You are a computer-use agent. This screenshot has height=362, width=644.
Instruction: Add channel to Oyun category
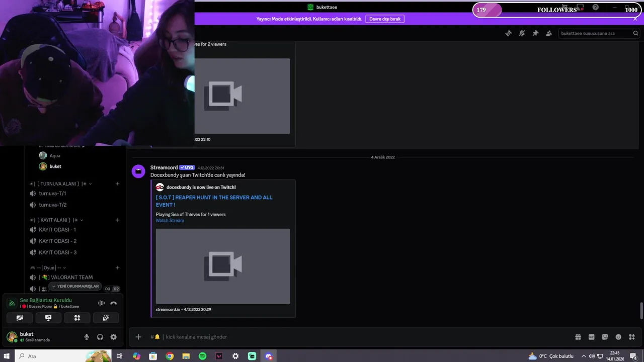(117, 268)
